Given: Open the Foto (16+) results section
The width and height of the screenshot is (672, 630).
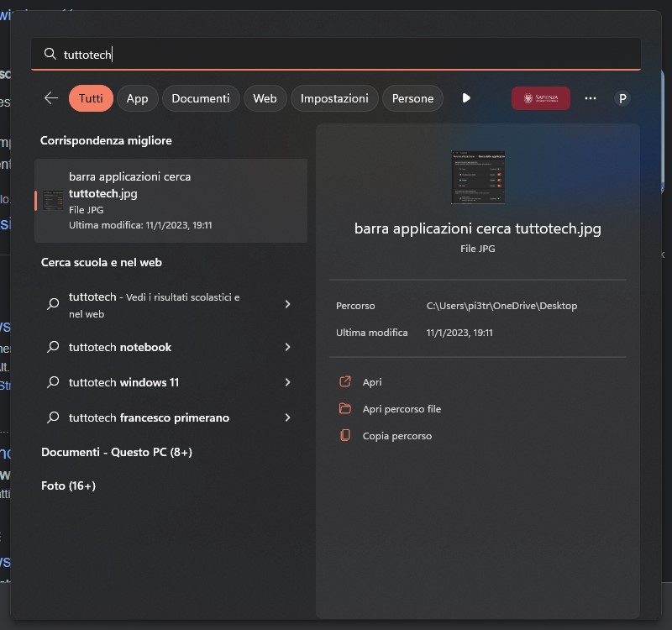Looking at the screenshot, I should click(68, 486).
